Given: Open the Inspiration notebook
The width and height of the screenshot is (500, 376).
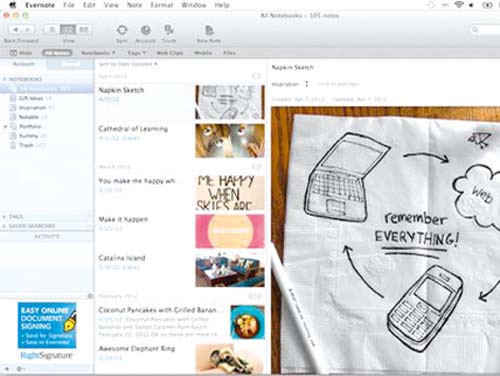Looking at the screenshot, I should 32,108.
